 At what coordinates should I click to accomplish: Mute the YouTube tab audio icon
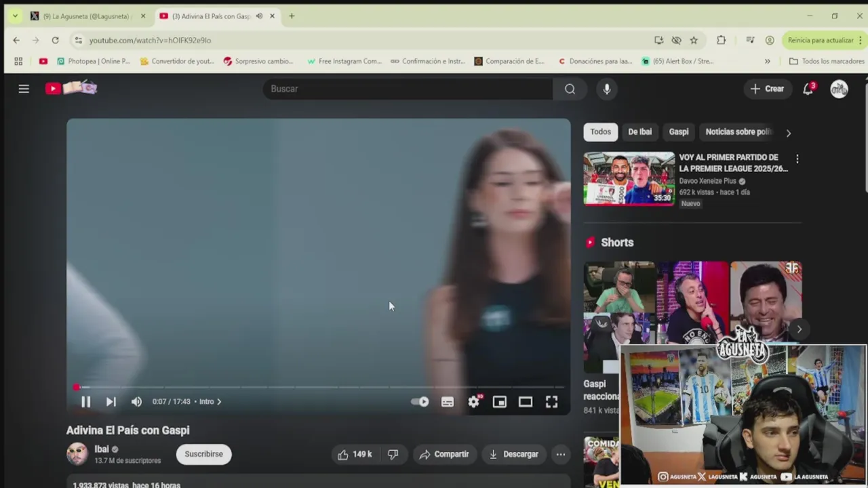pos(259,16)
